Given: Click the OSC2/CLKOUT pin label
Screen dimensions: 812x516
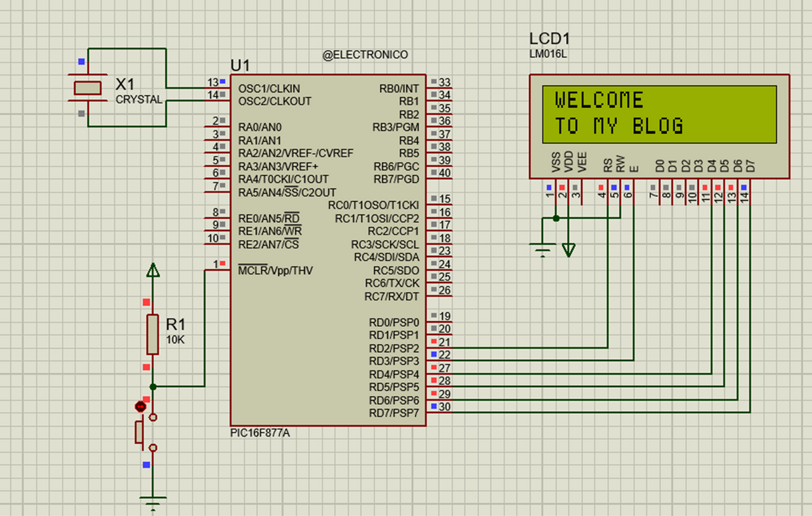Looking at the screenshot, I should 275,101.
